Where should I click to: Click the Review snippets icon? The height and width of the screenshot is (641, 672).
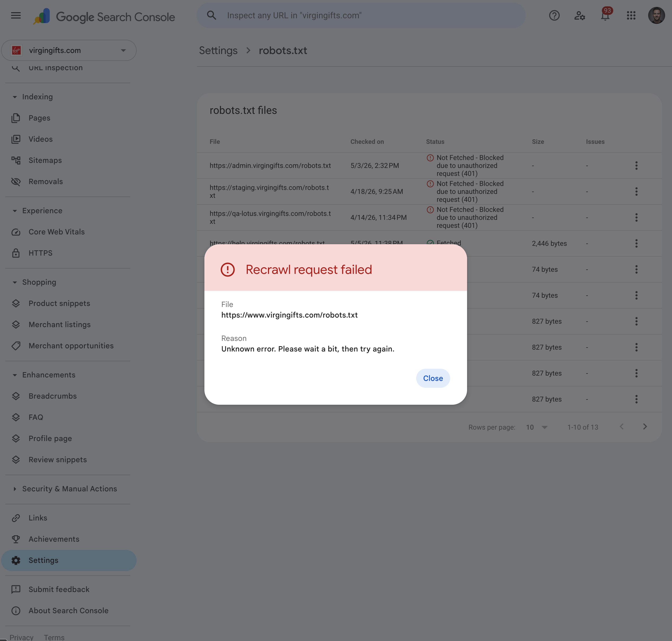click(16, 460)
